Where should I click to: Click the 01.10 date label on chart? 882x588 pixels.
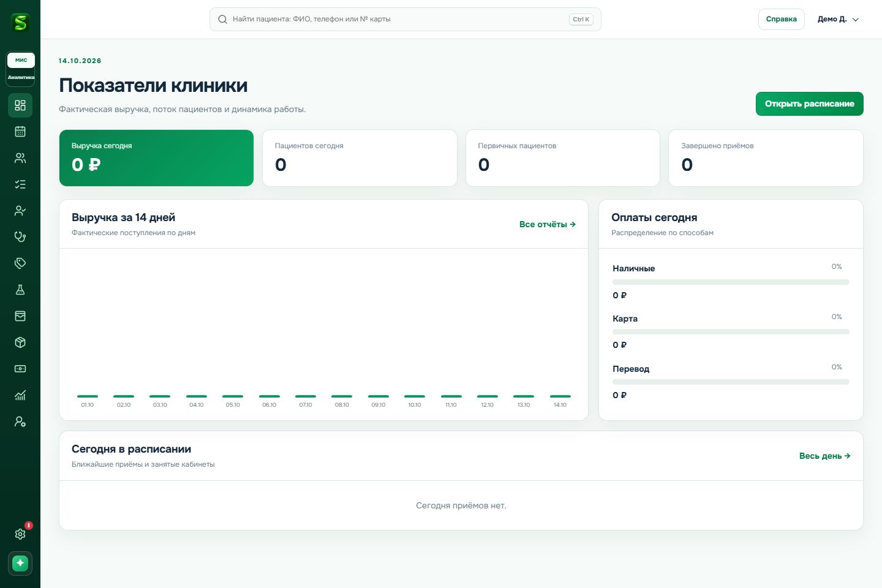[x=88, y=405]
